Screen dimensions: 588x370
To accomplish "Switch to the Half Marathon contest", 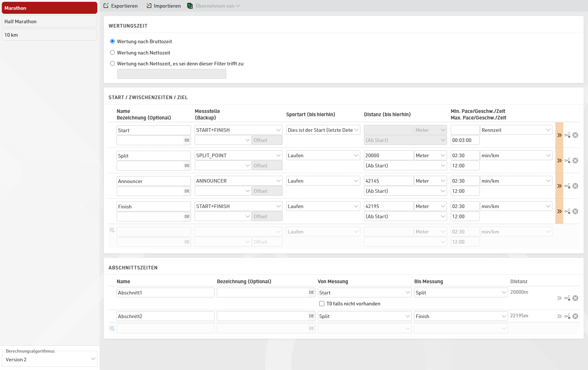I will coord(49,21).
